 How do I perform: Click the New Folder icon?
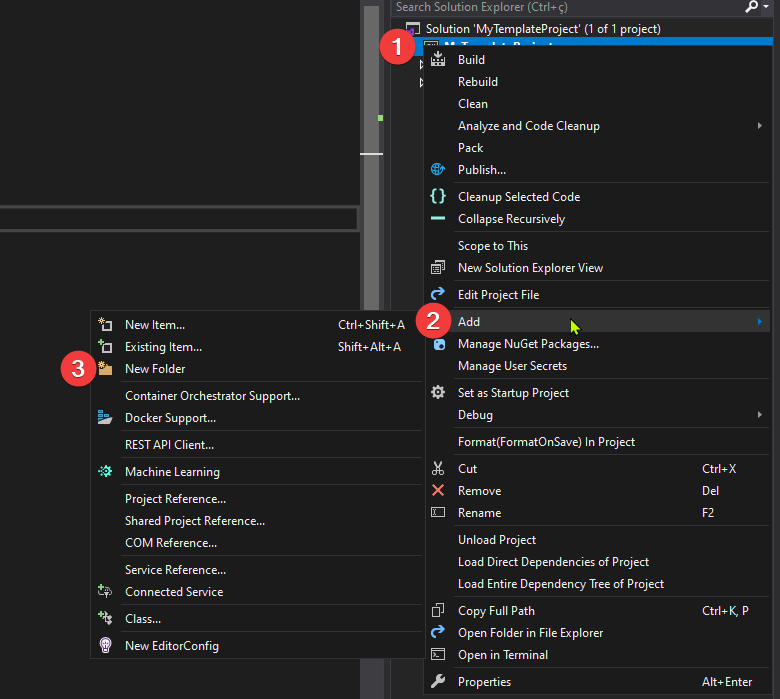105,368
